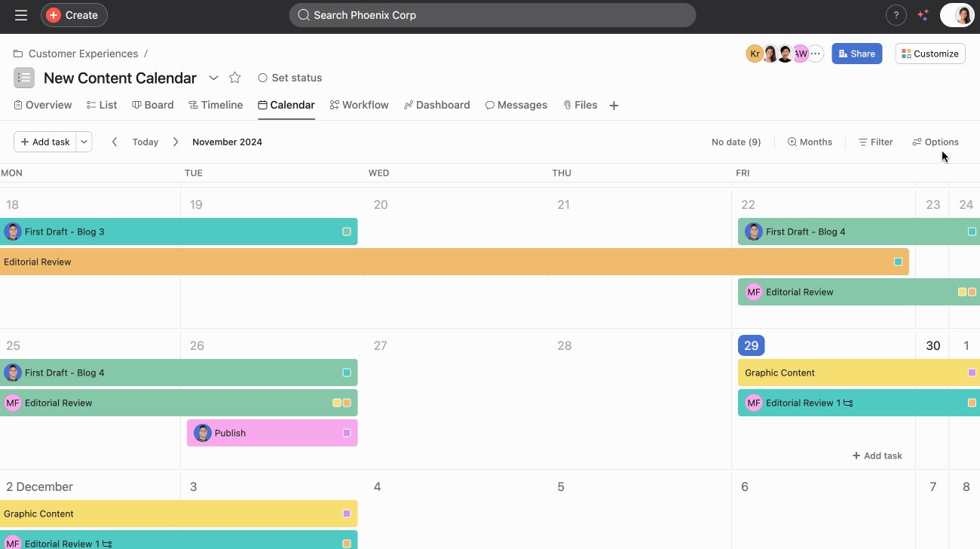Add a new tab with plus icon
The height and width of the screenshot is (549, 980).
point(614,106)
